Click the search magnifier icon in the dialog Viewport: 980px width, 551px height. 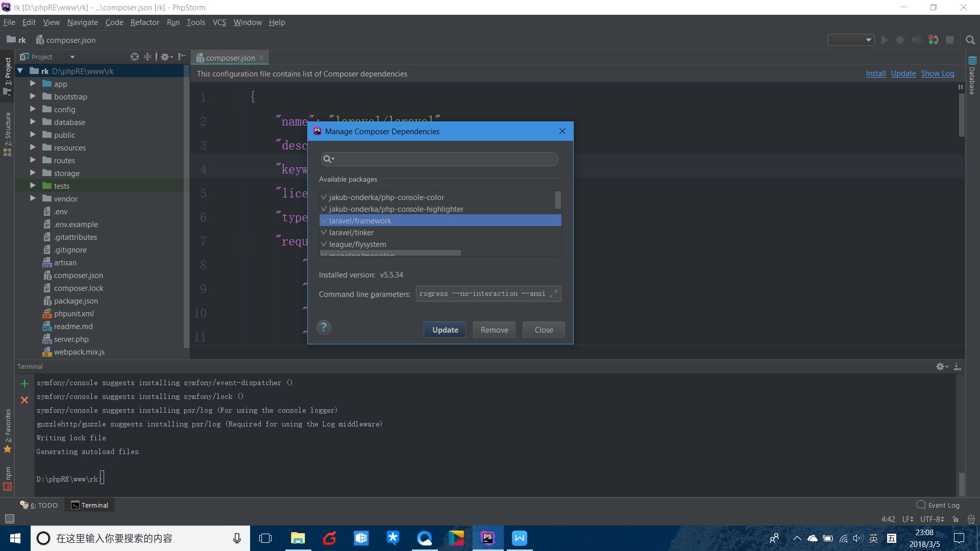click(x=329, y=160)
